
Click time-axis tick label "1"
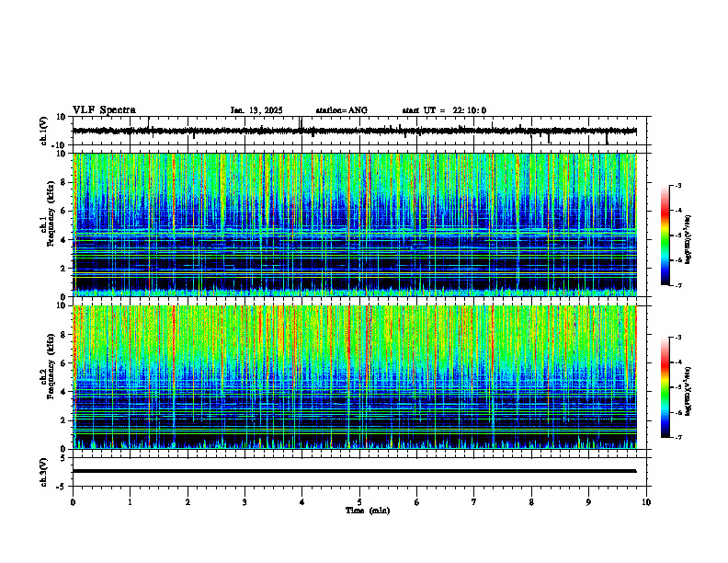click(x=130, y=502)
